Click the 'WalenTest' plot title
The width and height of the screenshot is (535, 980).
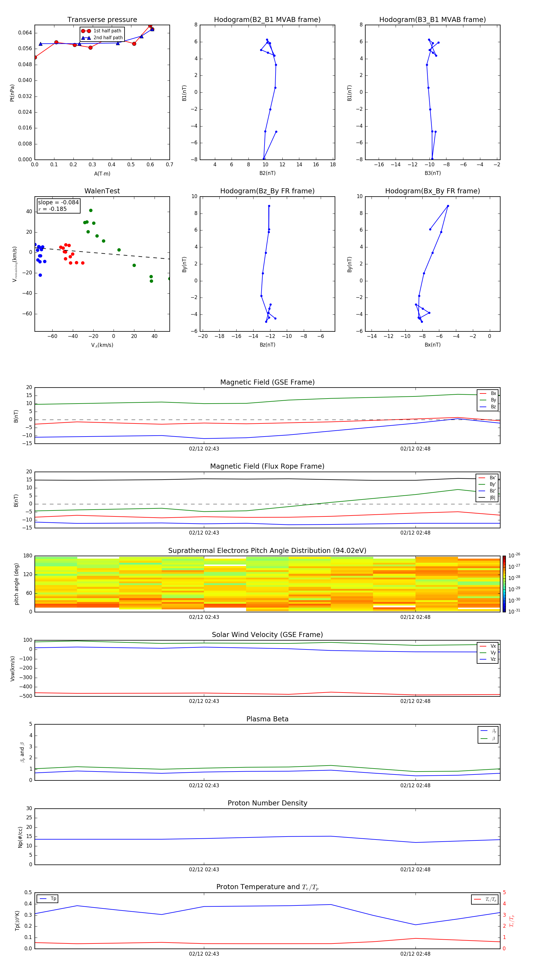tap(102, 191)
